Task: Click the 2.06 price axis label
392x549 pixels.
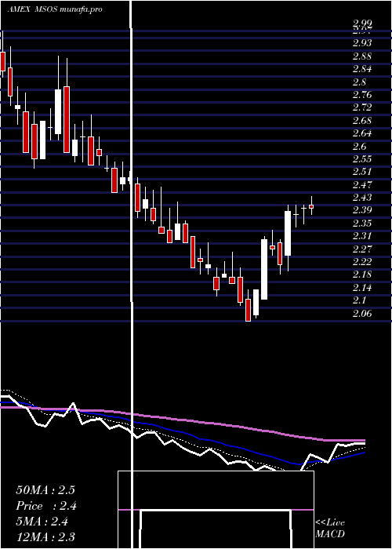Action: (x=362, y=314)
